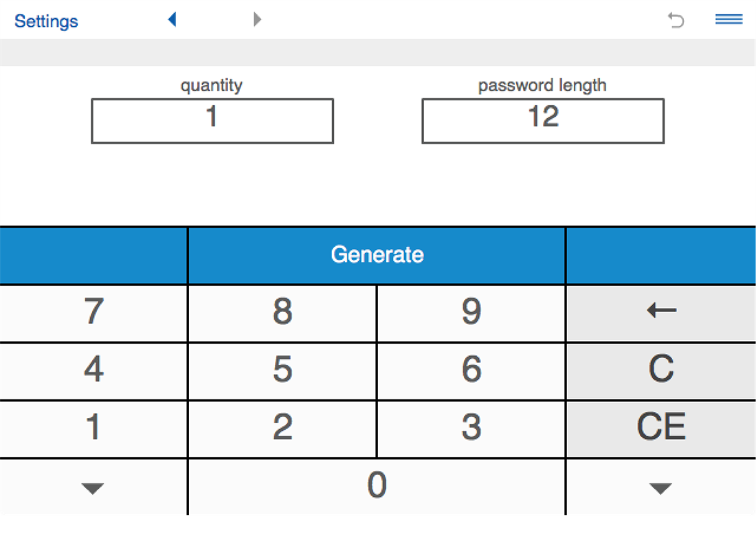This screenshot has width=756, height=541.
Task: Click the bottom-right down arrow key
Action: tap(660, 488)
